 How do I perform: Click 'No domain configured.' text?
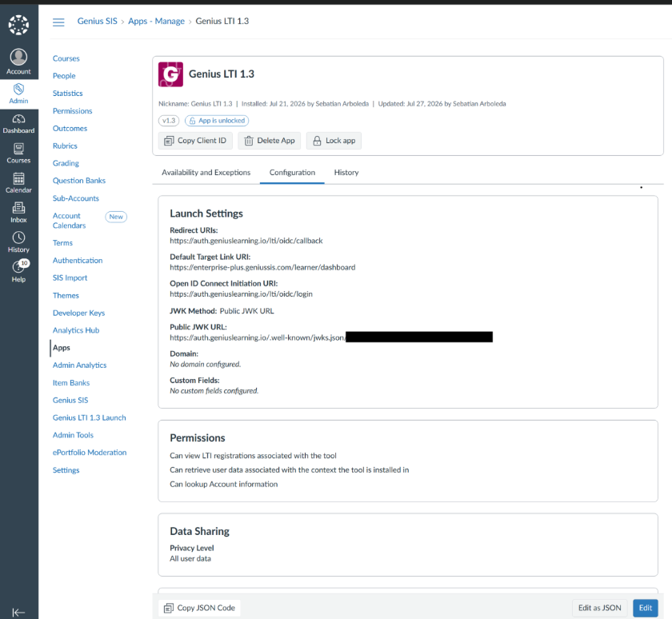tap(206, 365)
